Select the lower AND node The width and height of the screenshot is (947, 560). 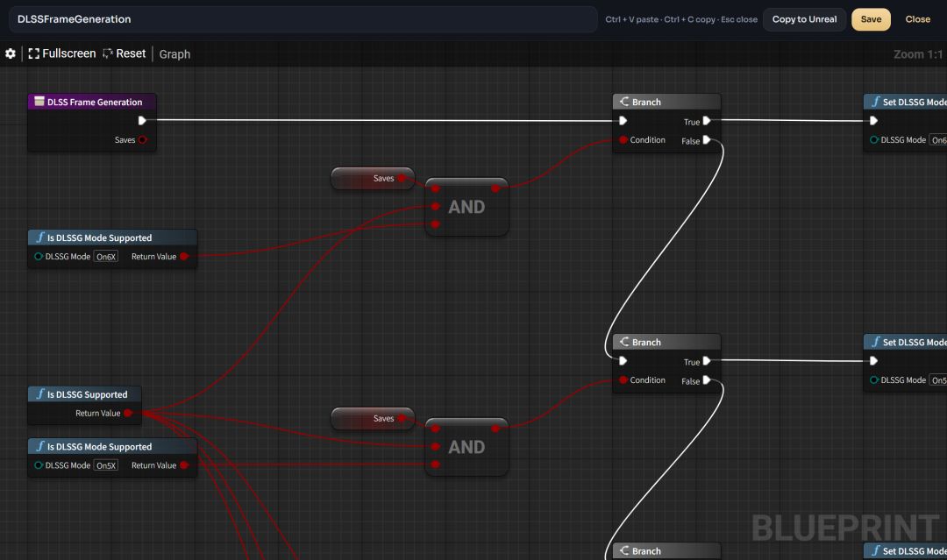(466, 447)
